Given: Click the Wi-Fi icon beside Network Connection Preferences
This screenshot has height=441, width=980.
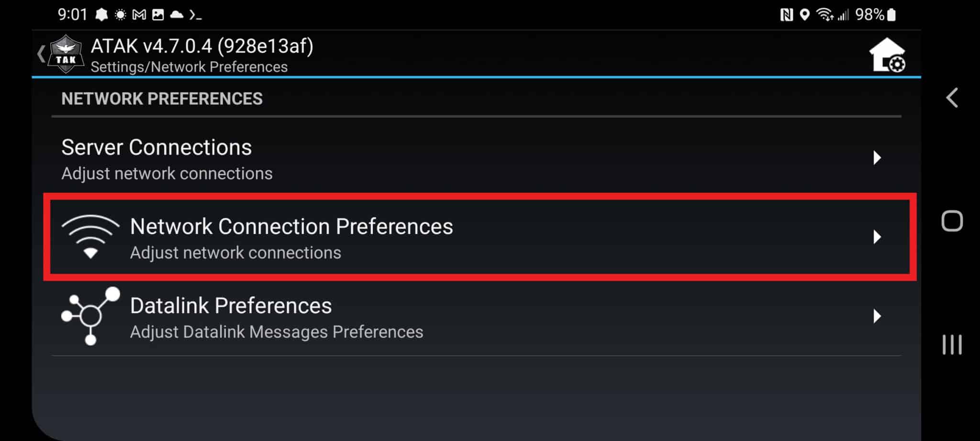Looking at the screenshot, I should click(90, 236).
